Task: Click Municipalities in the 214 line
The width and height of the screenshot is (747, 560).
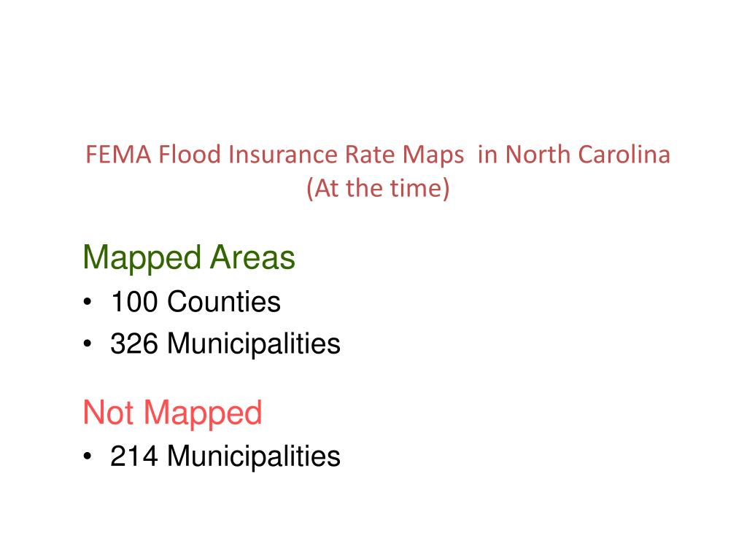Action: [x=254, y=457]
